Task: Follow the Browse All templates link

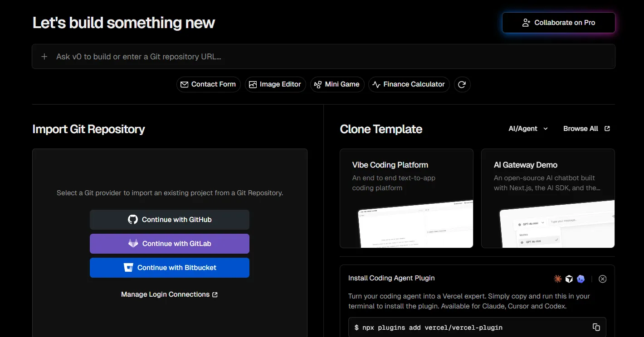Action: (587, 129)
